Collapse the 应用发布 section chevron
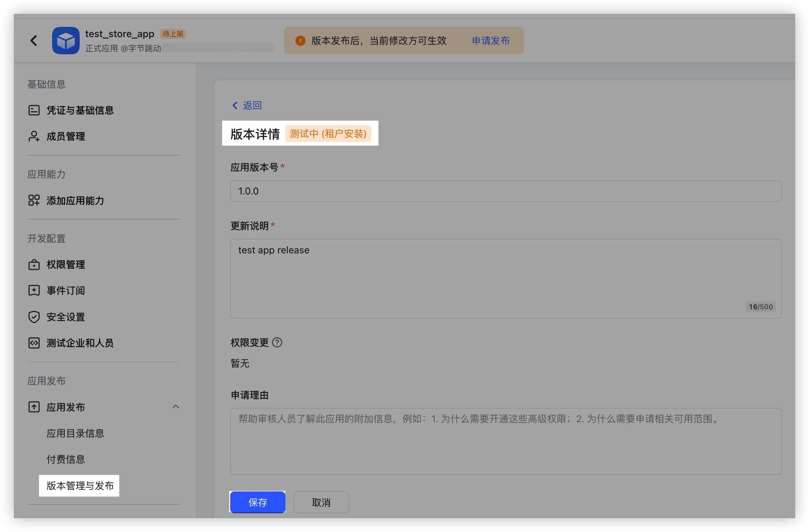809x532 pixels. 176,407
